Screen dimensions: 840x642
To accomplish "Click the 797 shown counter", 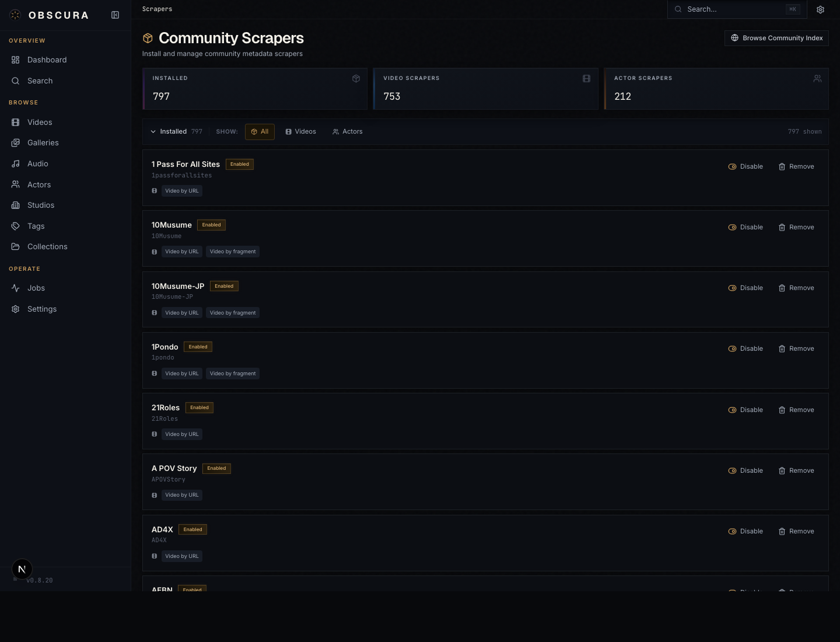I will coord(804,131).
